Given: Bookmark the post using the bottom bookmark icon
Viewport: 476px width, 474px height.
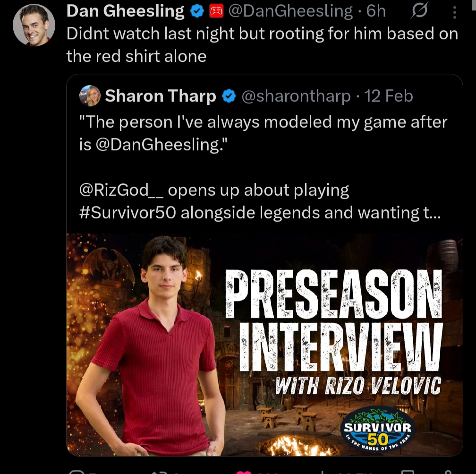Looking at the screenshot, I should [x=408, y=472].
